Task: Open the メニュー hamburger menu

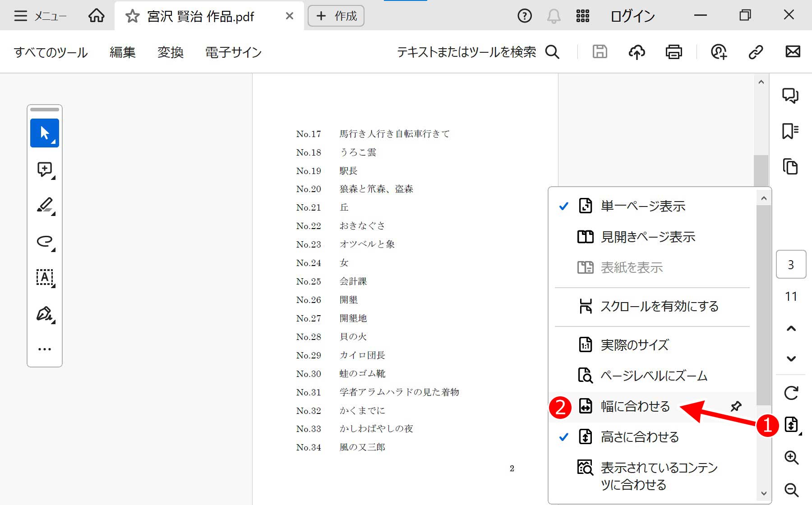Action: point(40,16)
